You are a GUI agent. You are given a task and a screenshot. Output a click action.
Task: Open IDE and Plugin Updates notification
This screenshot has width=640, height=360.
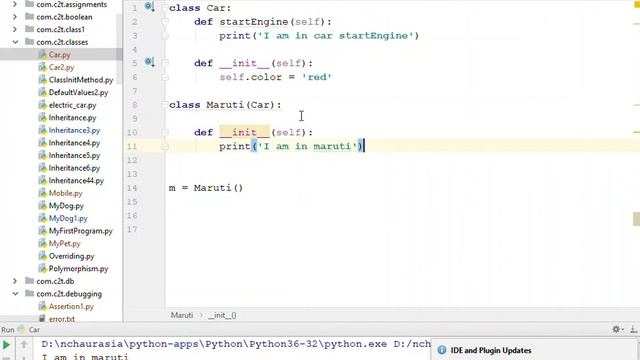click(x=491, y=350)
